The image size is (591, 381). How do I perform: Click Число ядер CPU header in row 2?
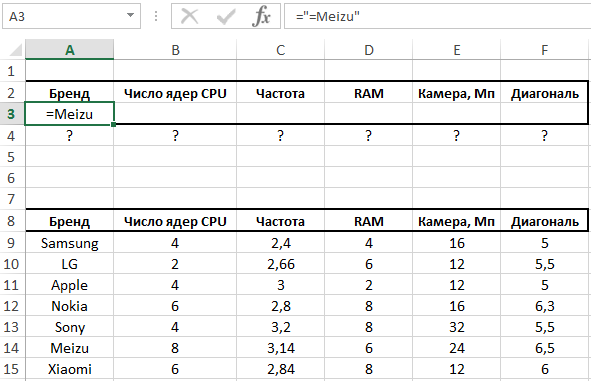175,93
